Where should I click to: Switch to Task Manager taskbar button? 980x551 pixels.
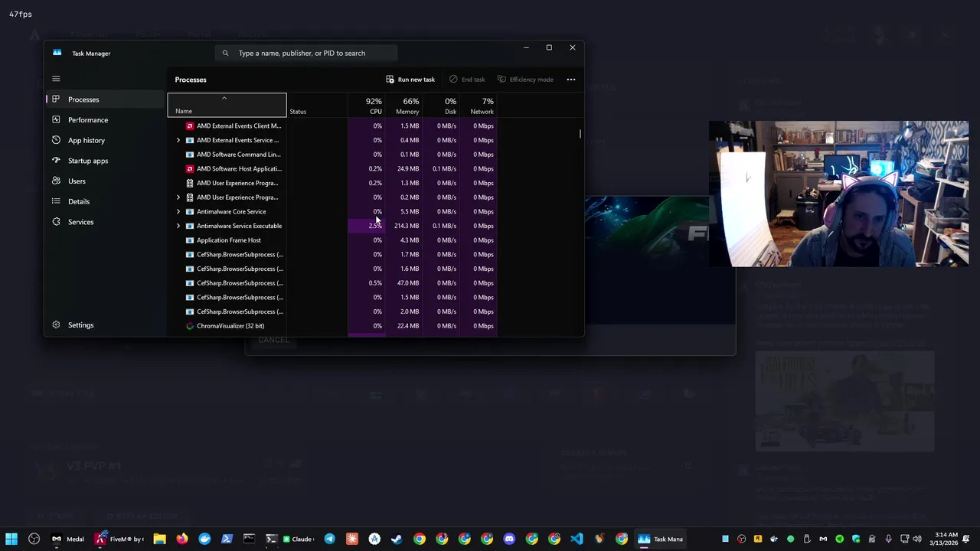pyautogui.click(x=660, y=539)
